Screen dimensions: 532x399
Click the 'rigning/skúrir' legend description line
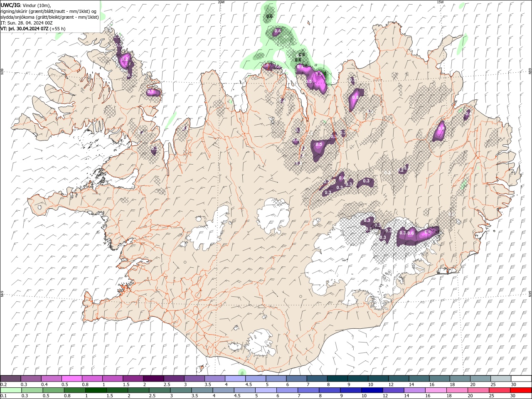tap(49, 11)
